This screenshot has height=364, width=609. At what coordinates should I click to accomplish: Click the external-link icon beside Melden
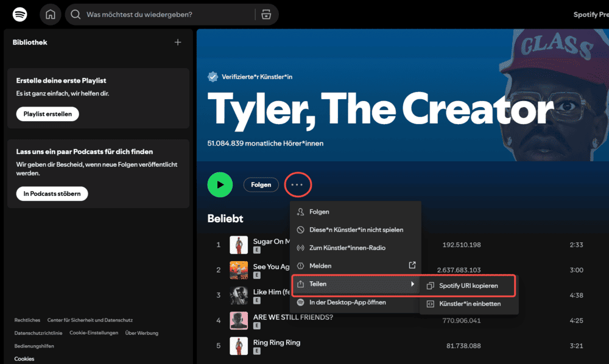click(x=412, y=265)
